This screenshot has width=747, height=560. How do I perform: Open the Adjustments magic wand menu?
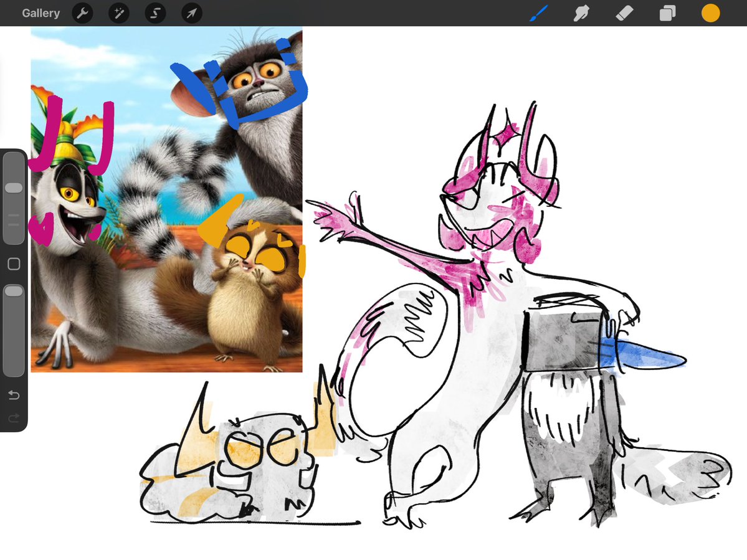(x=119, y=13)
